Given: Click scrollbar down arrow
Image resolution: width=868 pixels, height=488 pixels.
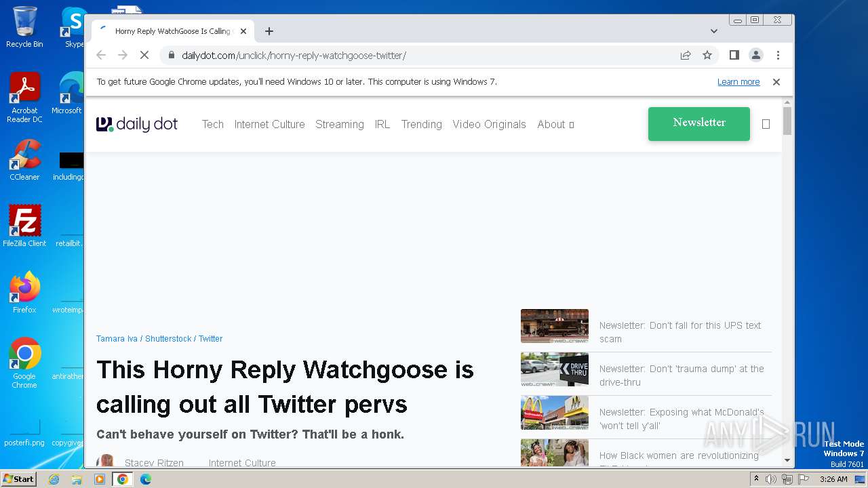Looking at the screenshot, I should (787, 460).
